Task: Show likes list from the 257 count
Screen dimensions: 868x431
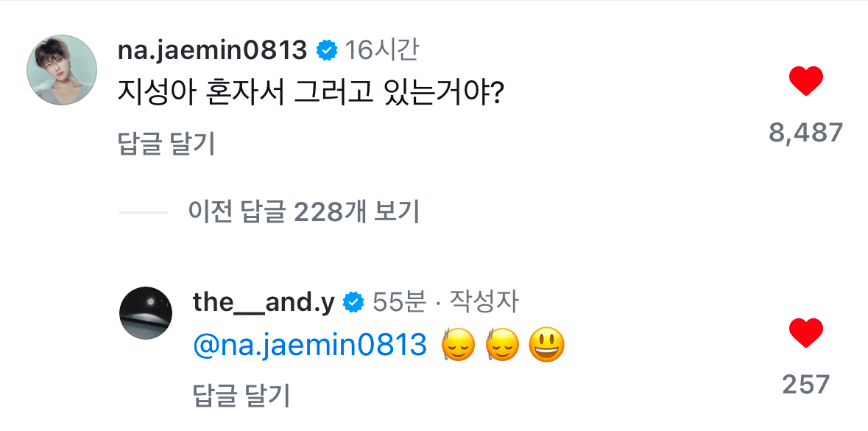Action: pos(805,384)
